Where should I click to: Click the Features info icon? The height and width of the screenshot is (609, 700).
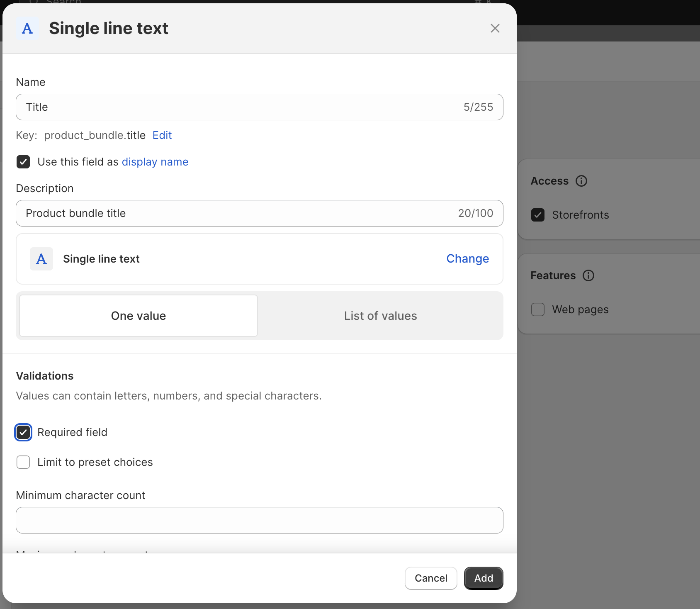[x=588, y=275]
